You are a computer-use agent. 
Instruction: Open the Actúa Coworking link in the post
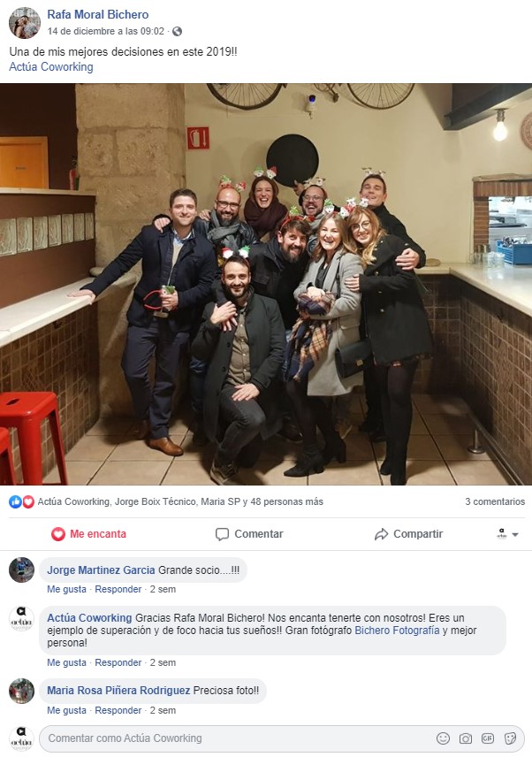click(51, 66)
